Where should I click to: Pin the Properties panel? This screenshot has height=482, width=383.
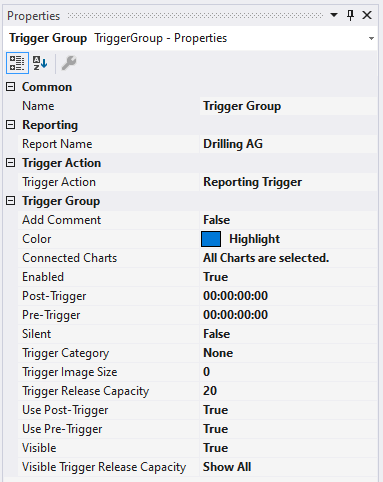coord(350,15)
